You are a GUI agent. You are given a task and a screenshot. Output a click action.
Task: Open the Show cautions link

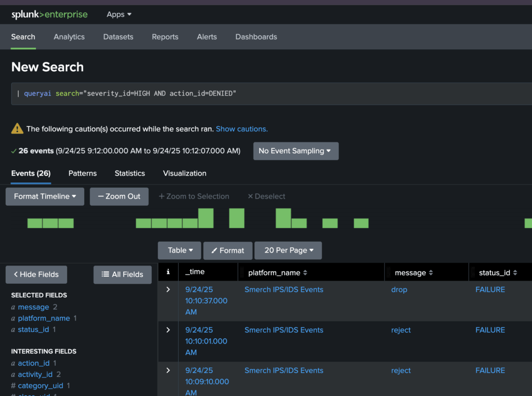(x=242, y=129)
